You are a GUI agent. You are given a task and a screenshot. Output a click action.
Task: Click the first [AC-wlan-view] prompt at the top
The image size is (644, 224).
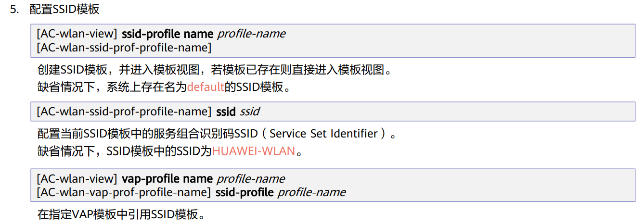77,34
